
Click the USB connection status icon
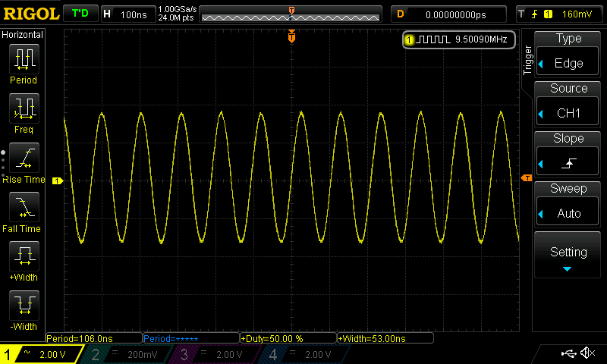pyautogui.click(x=568, y=353)
